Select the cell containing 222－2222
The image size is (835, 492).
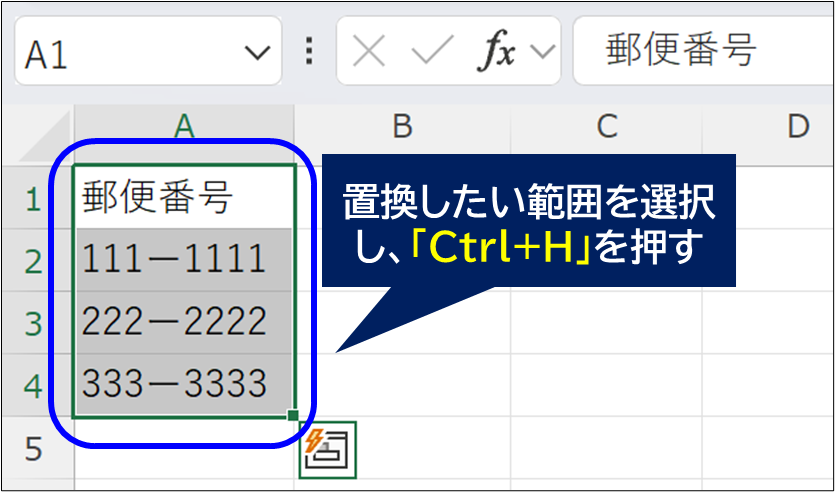pos(183,322)
